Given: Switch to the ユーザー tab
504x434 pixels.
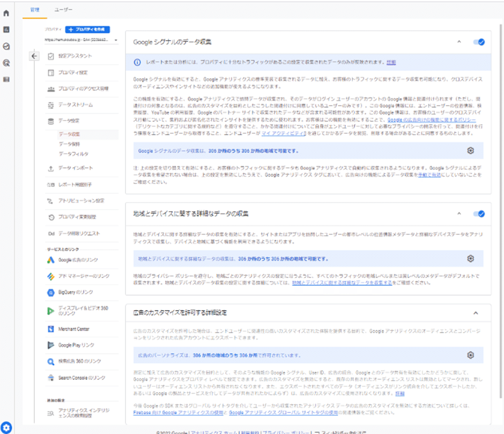Looking at the screenshot, I should (x=63, y=10).
